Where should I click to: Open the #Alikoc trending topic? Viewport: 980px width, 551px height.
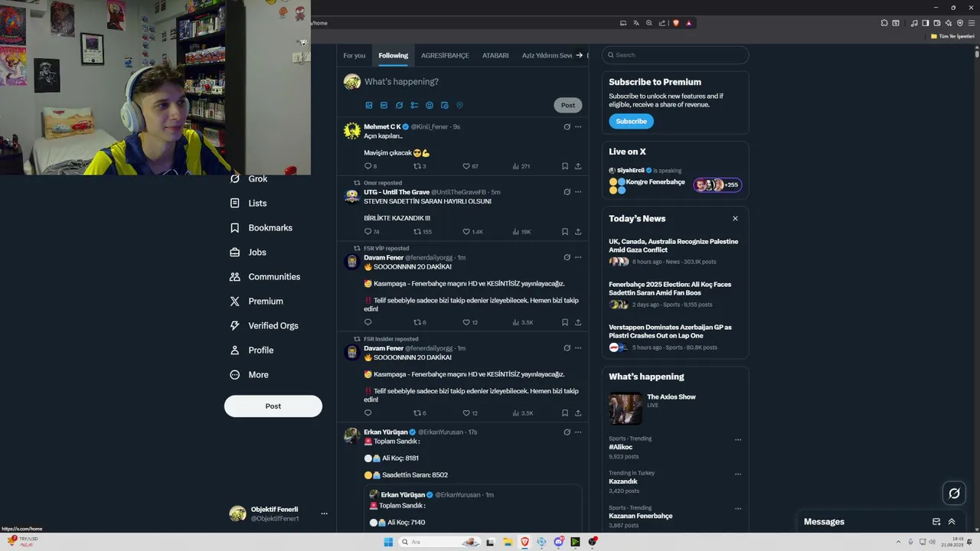tap(621, 447)
